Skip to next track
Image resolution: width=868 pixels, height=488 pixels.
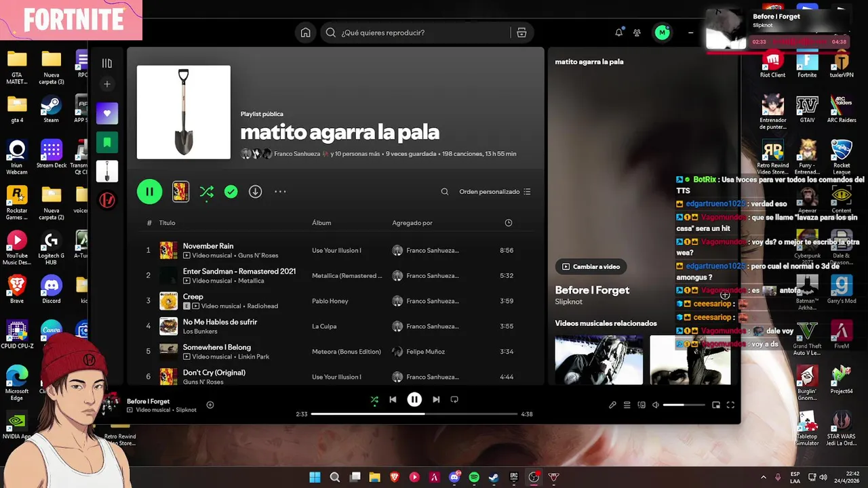pos(436,400)
